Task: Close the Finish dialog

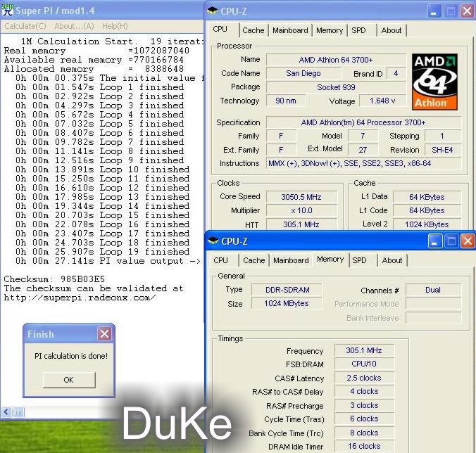Action: (104, 334)
